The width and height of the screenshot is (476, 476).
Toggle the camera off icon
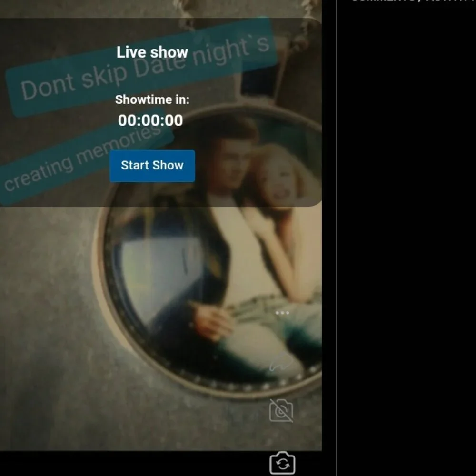(x=281, y=410)
